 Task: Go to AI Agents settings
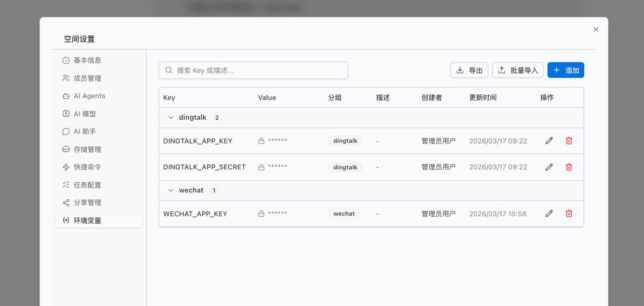click(x=89, y=96)
